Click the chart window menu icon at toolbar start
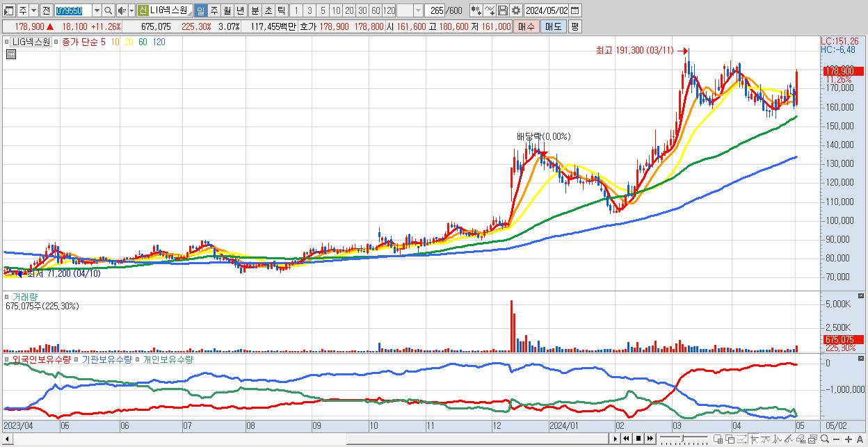 (x=9, y=10)
